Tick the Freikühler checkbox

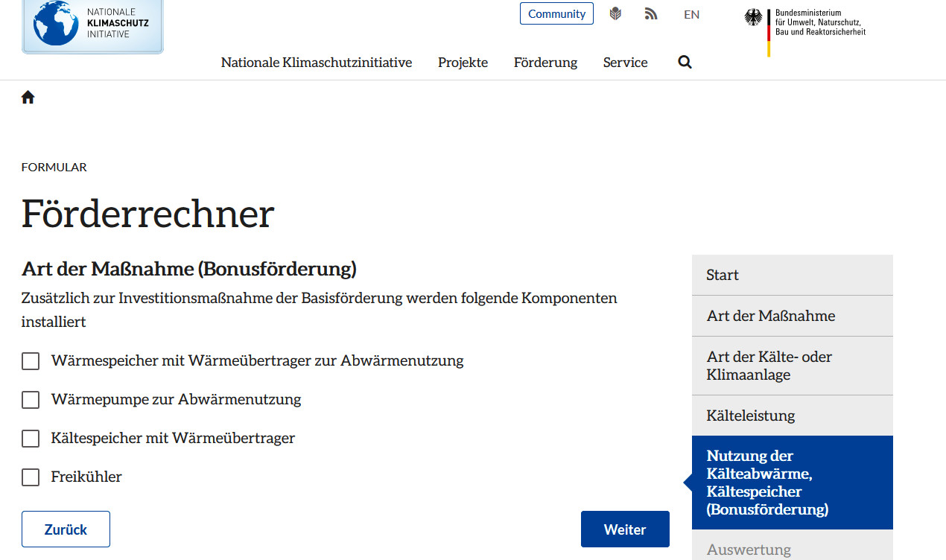(31, 477)
